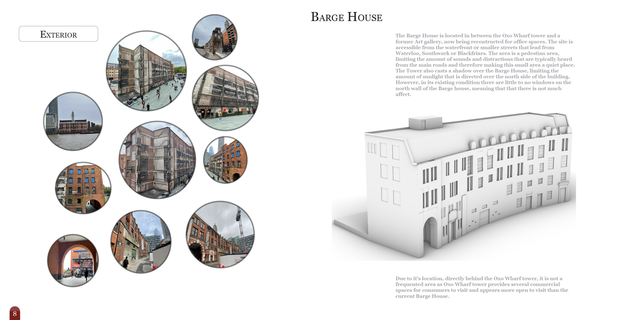Click the brick archway passage photo

(73, 260)
